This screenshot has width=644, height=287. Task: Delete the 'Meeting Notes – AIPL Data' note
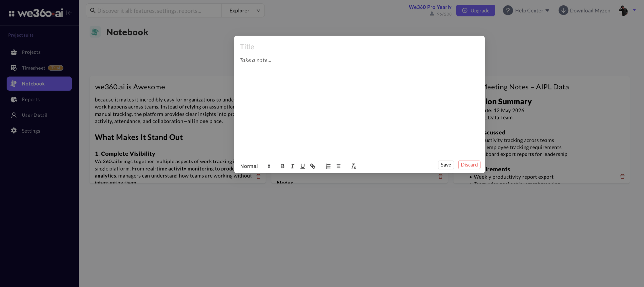pyautogui.click(x=622, y=176)
